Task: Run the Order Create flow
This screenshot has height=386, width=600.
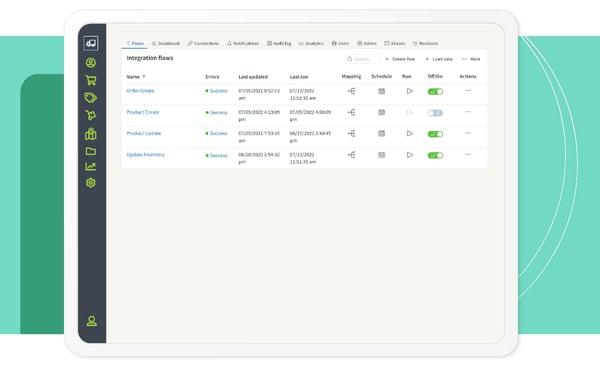Action: [409, 91]
